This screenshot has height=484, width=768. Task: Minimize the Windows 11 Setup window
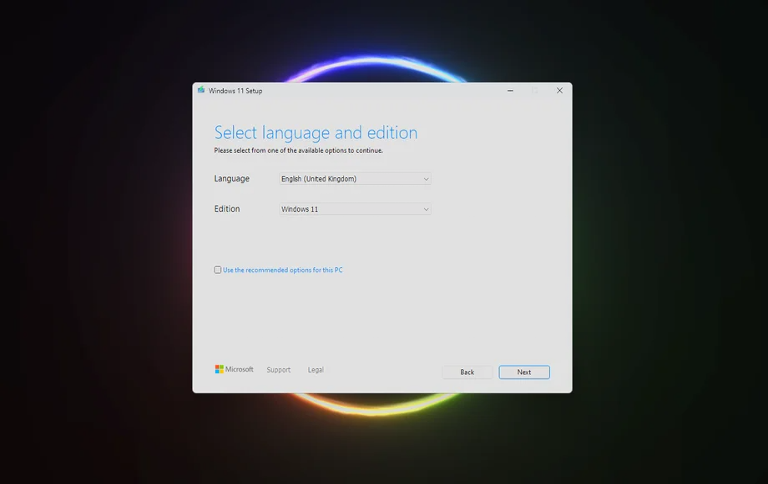[x=510, y=91]
